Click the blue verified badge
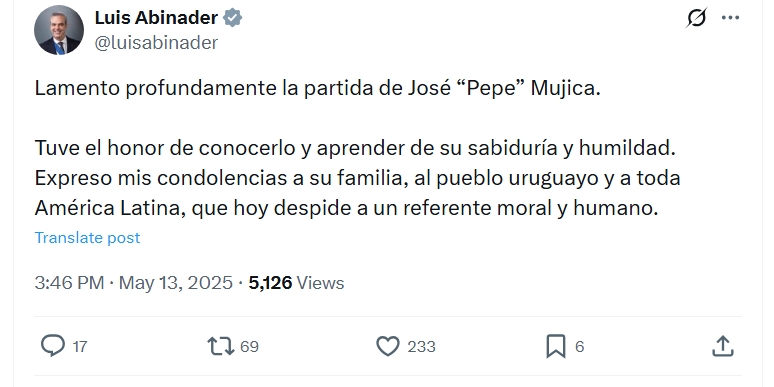The width and height of the screenshot is (774, 387). 232,18
